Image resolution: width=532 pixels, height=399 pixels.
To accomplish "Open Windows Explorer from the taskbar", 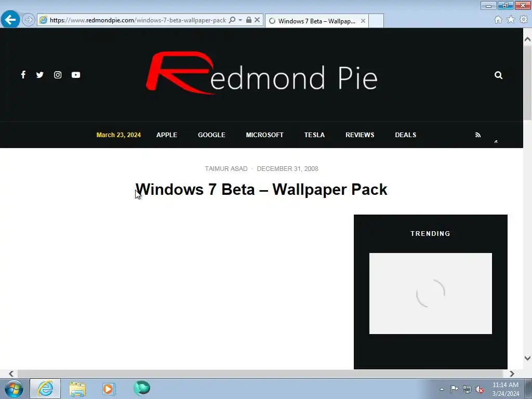I will coord(77,389).
